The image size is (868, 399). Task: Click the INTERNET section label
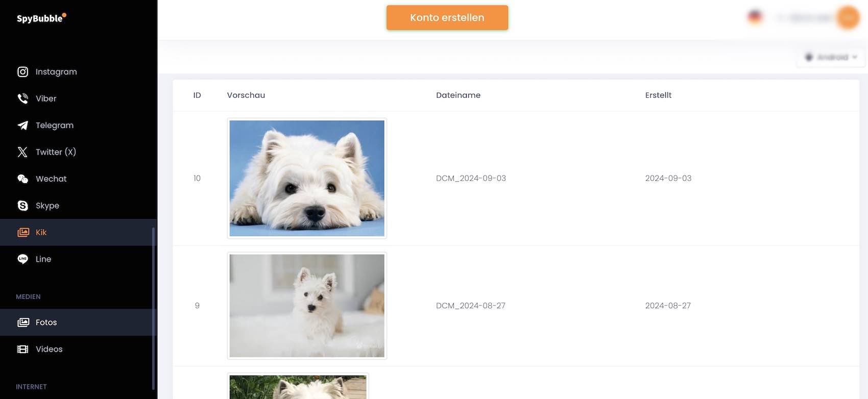[x=31, y=387]
